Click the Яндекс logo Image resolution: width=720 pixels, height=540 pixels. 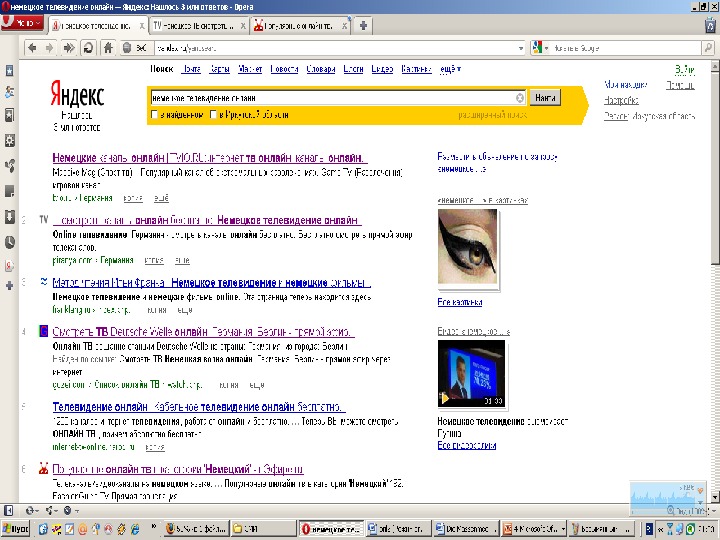point(77,94)
